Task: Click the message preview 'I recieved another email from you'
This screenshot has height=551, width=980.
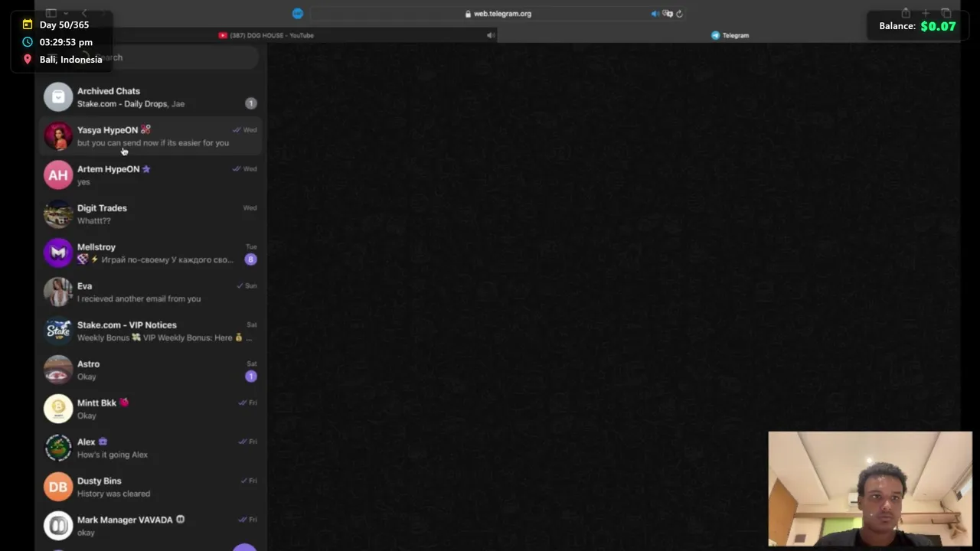Action: point(139,298)
